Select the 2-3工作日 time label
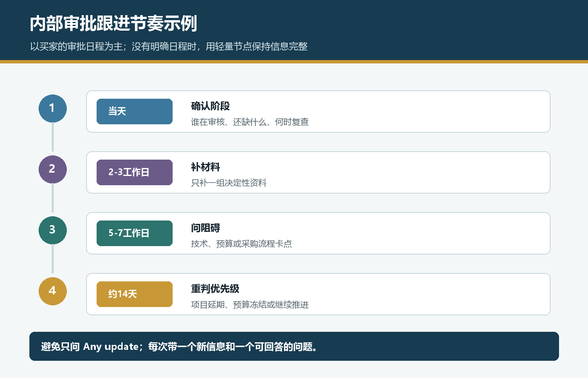The image size is (588, 378). click(x=134, y=172)
